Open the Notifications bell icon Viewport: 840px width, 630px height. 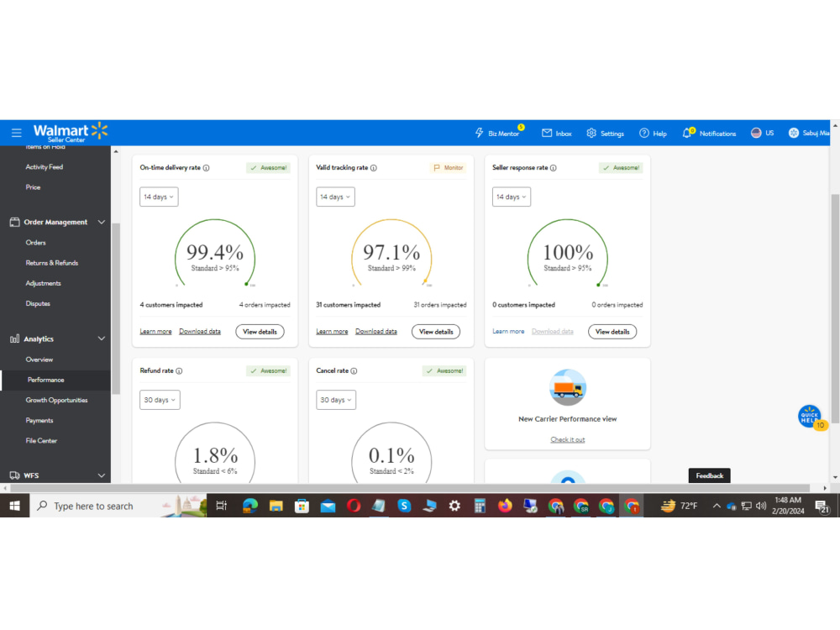(x=687, y=133)
